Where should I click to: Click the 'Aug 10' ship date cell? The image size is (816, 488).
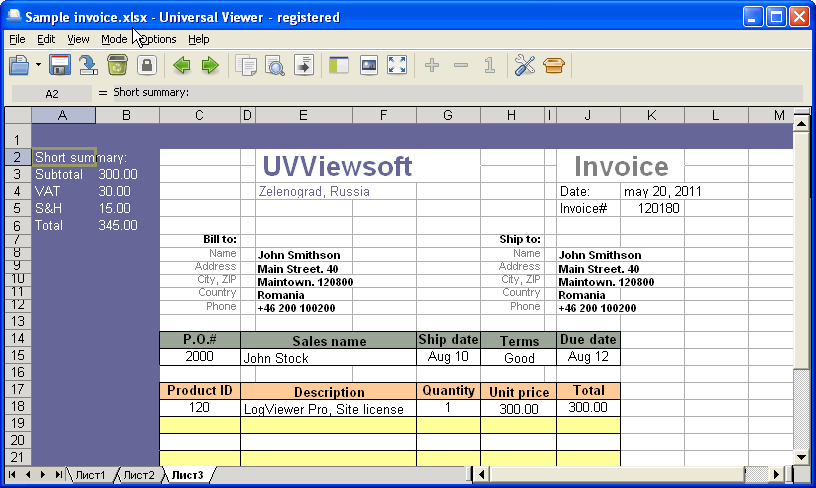tap(448, 357)
